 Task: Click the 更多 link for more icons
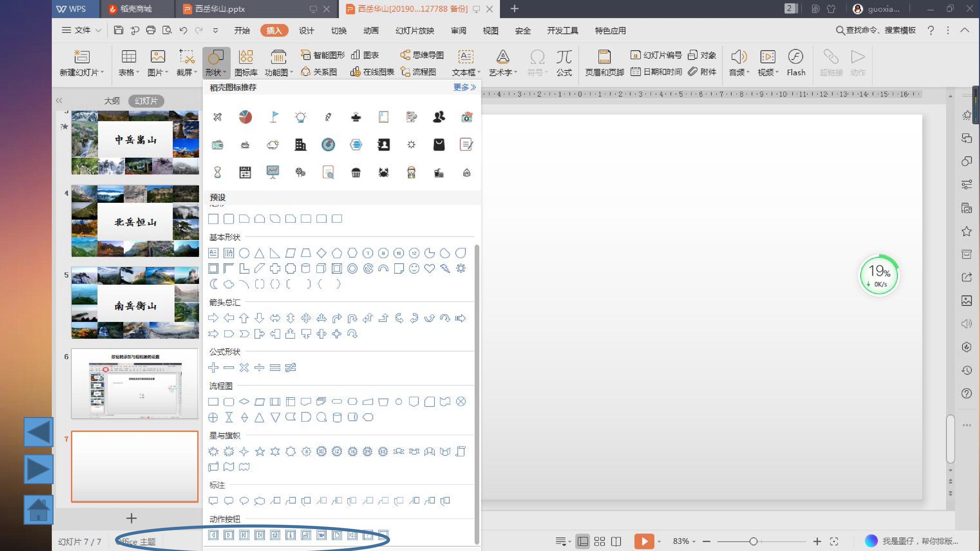tap(464, 87)
